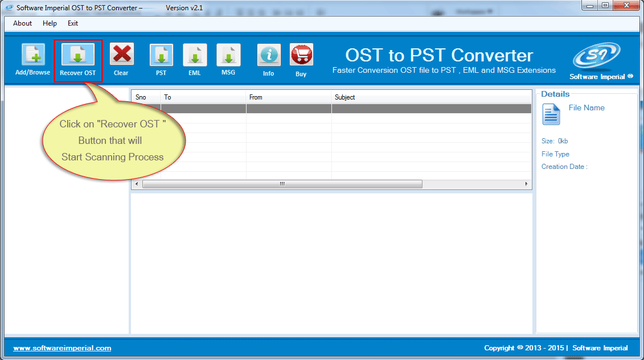Screen dimensions: 644x360
Task: Open the Help menu
Action: (x=50, y=23)
